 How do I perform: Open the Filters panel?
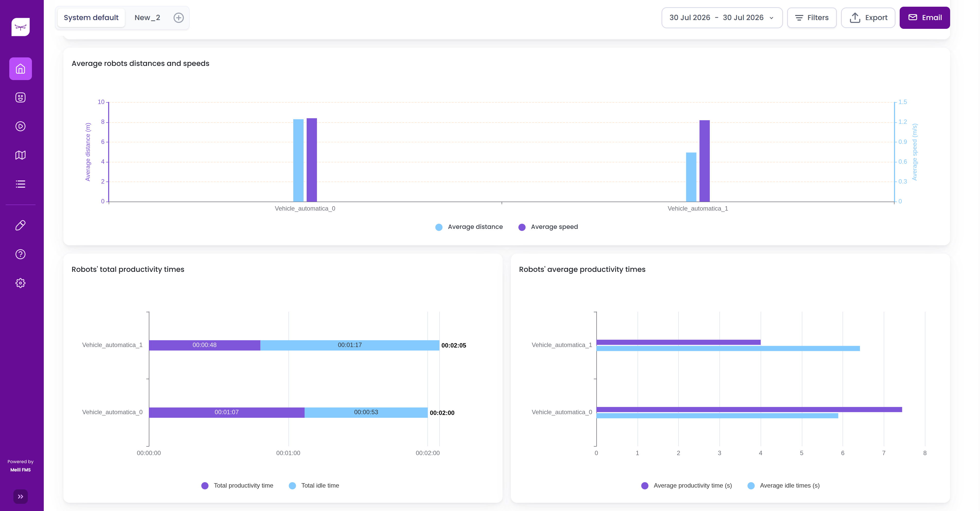pos(811,18)
